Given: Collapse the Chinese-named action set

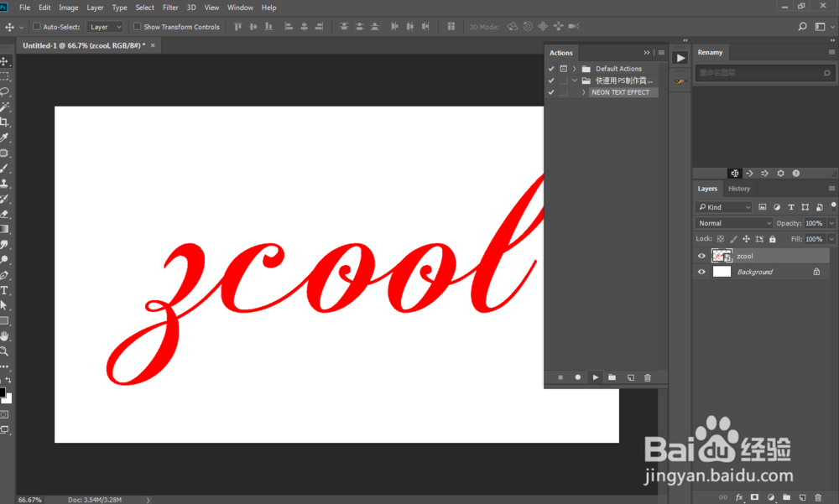Looking at the screenshot, I should [575, 81].
